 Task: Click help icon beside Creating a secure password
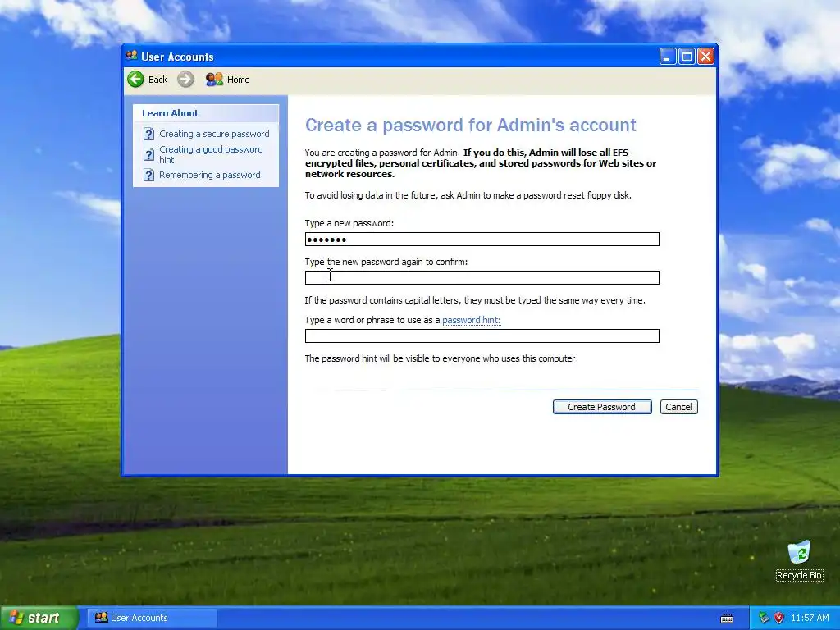(x=149, y=134)
